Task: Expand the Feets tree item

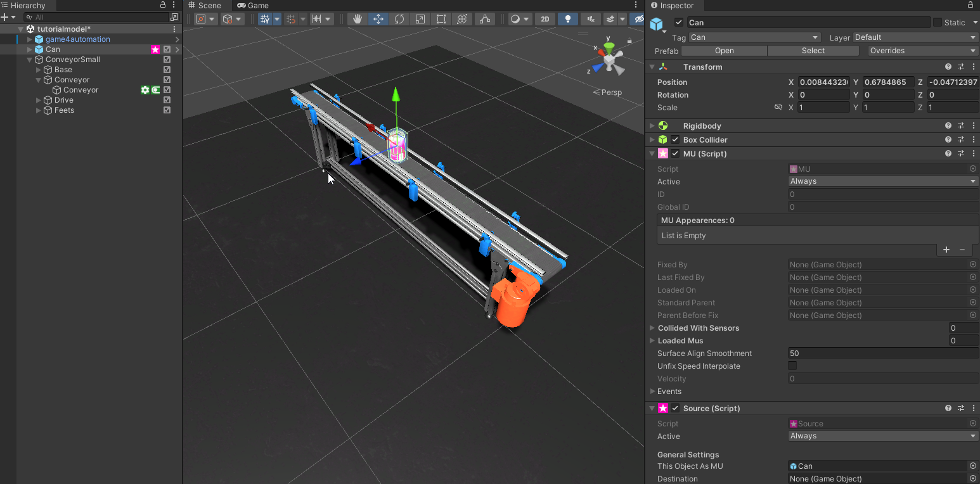Action: [39, 110]
